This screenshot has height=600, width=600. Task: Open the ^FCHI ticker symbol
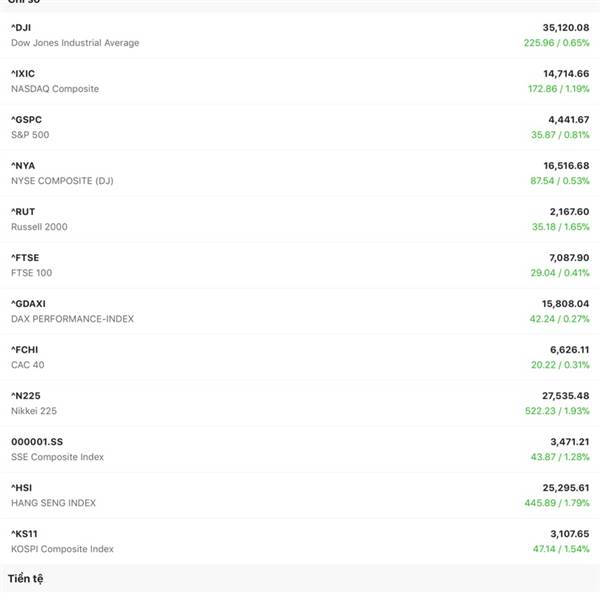pyautogui.click(x=25, y=349)
